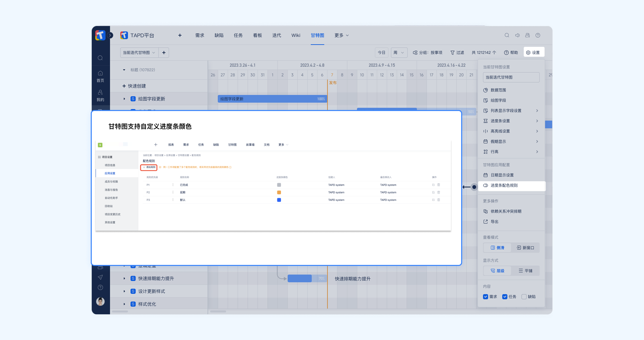Screen dimensions: 644x340
Task: Expand the left sidebar with the chevron button
Action: (x=110, y=35)
